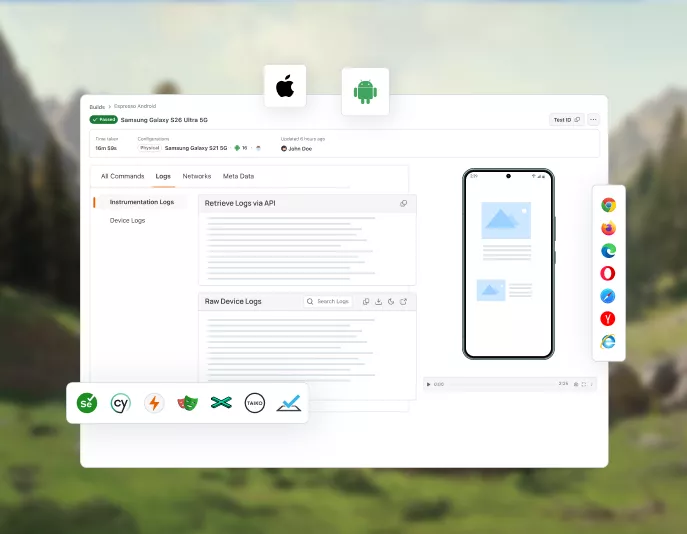The height and width of the screenshot is (534, 687).
Task: Choose the green crossed-lines framework icon
Action: click(221, 403)
